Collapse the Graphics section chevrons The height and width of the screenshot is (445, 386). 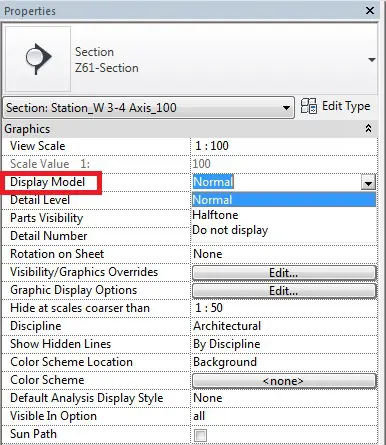[368, 128]
